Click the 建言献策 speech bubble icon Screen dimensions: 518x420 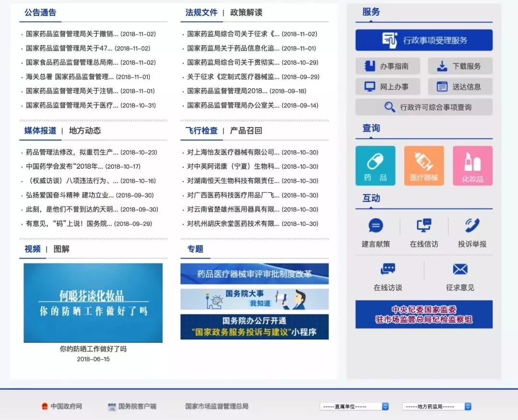point(376,225)
